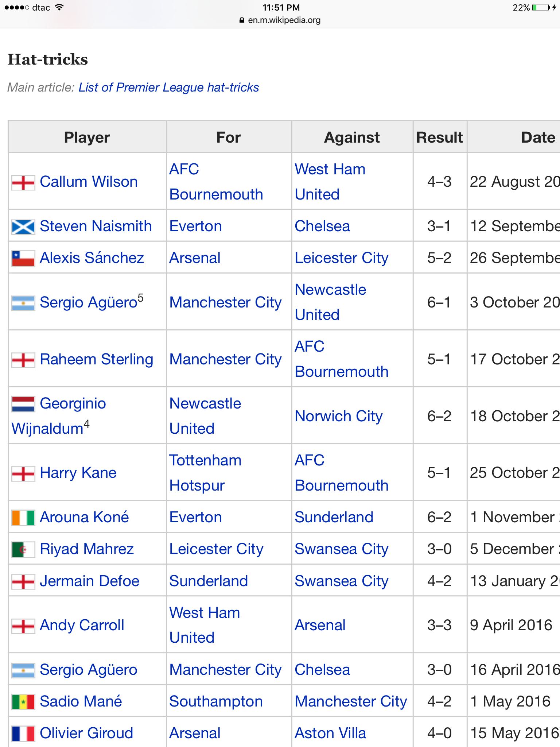Open Aston Villa club link
This screenshot has height=747, width=560.
point(330,733)
